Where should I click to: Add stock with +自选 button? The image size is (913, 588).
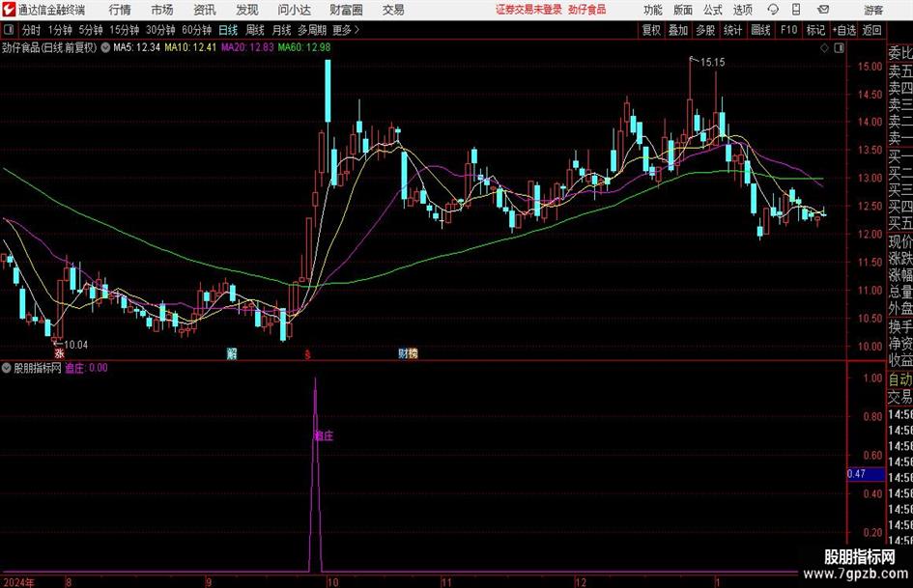[x=844, y=30]
